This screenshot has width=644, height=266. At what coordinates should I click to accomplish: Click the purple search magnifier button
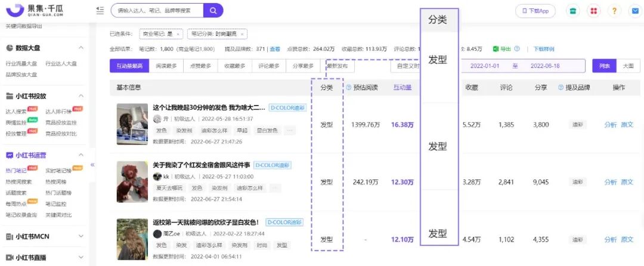(x=213, y=11)
